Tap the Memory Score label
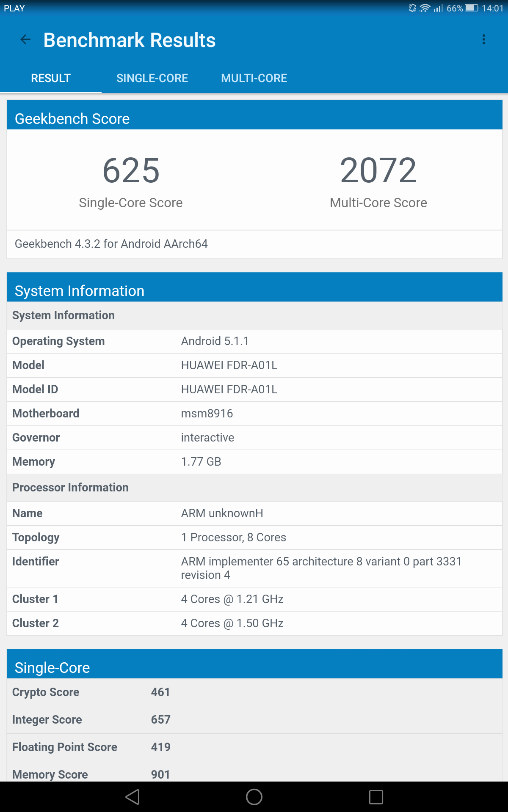The height and width of the screenshot is (812, 508). [50, 775]
